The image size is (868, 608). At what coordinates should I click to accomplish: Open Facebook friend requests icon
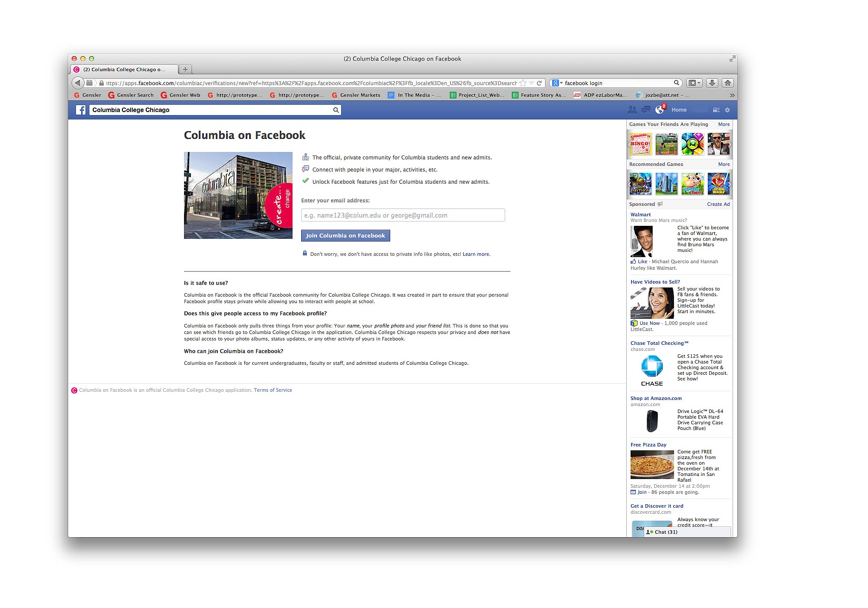(632, 110)
